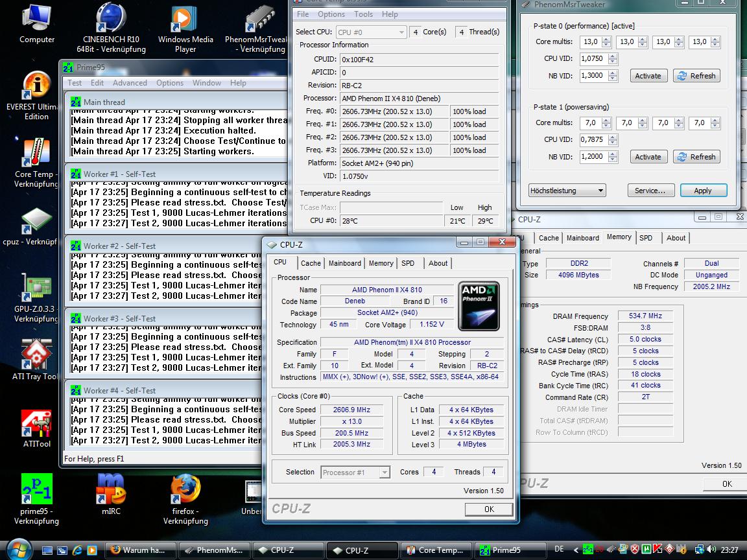
Task: Open the Select CPU dropdown in Core Temp
Action: (371, 32)
